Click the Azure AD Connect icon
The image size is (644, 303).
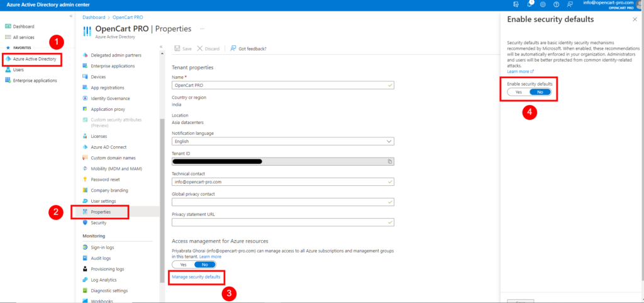[86, 147]
